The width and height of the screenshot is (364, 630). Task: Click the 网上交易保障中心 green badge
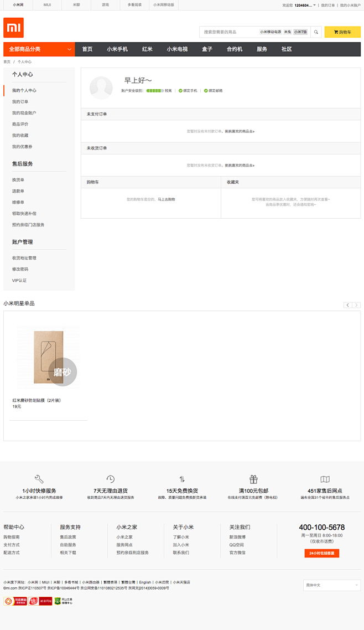point(64,601)
